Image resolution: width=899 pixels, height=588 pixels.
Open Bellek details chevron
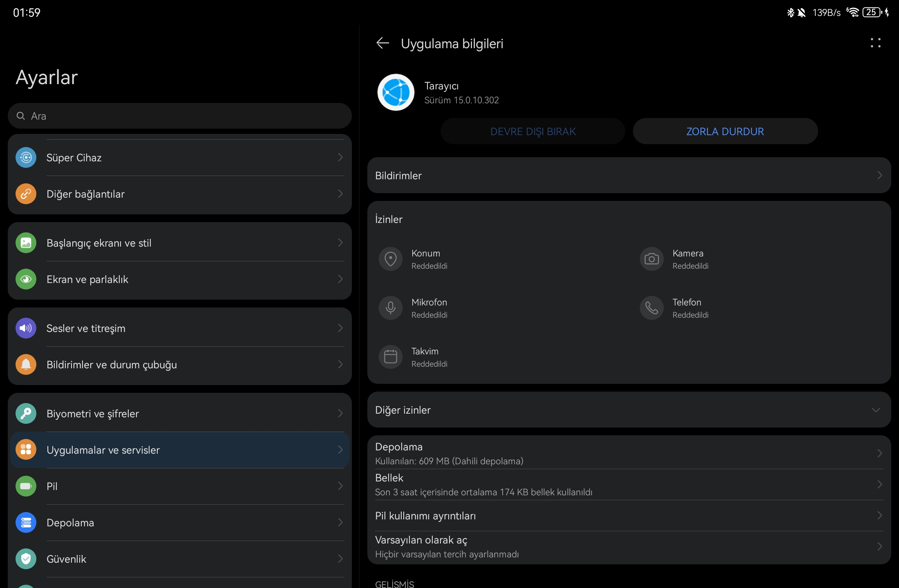coord(880,484)
